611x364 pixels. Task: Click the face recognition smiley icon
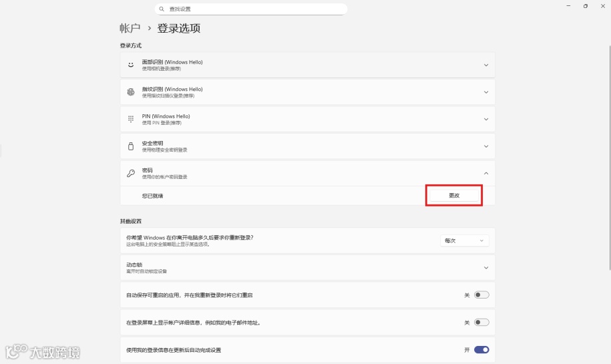(x=131, y=65)
